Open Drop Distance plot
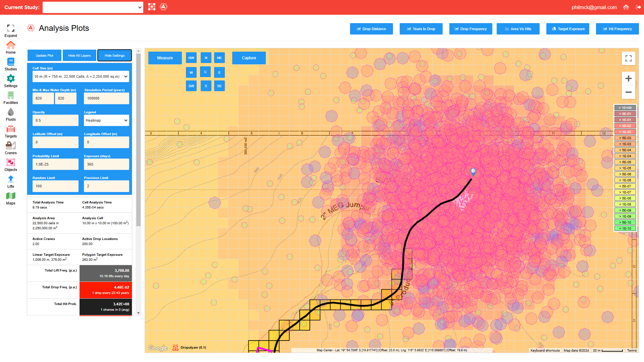The image size is (644, 362). click(x=371, y=29)
